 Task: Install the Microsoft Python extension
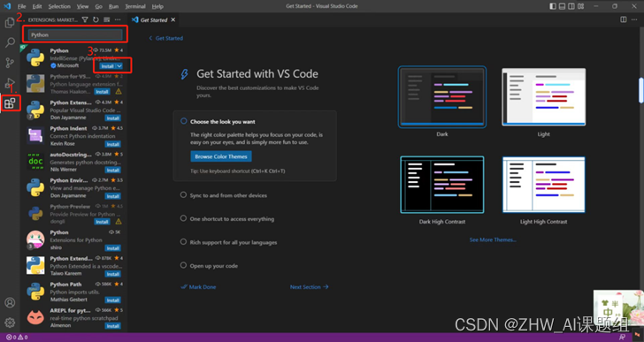point(107,66)
